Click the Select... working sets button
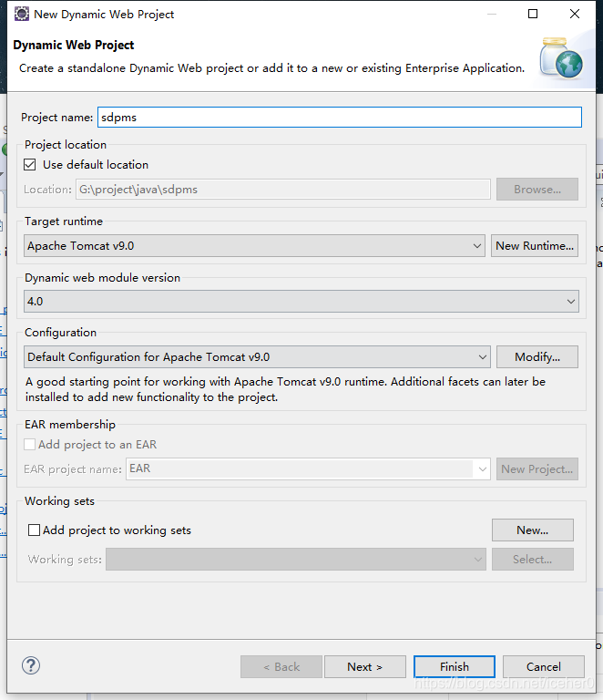 pyautogui.click(x=533, y=560)
